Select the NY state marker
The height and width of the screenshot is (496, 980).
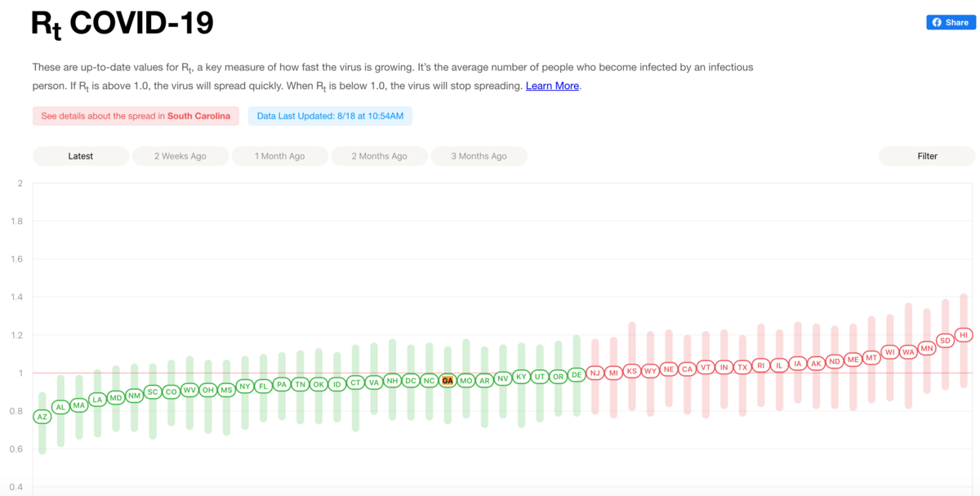coord(245,386)
